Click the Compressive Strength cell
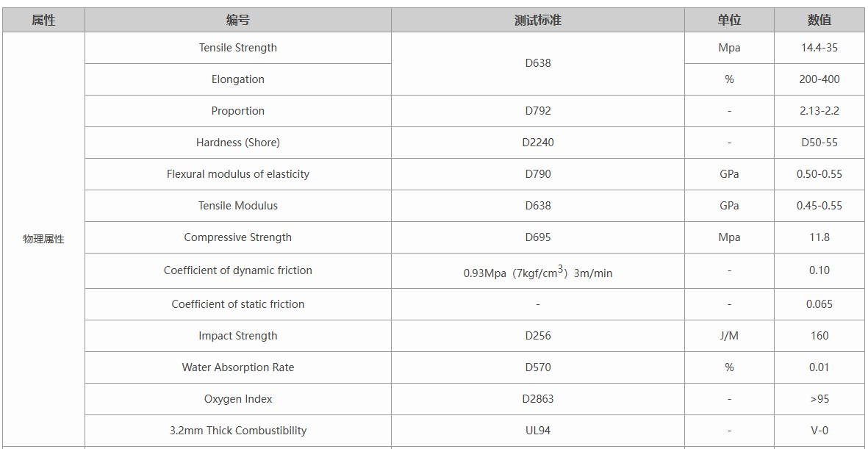This screenshot has height=449, width=868. click(237, 237)
